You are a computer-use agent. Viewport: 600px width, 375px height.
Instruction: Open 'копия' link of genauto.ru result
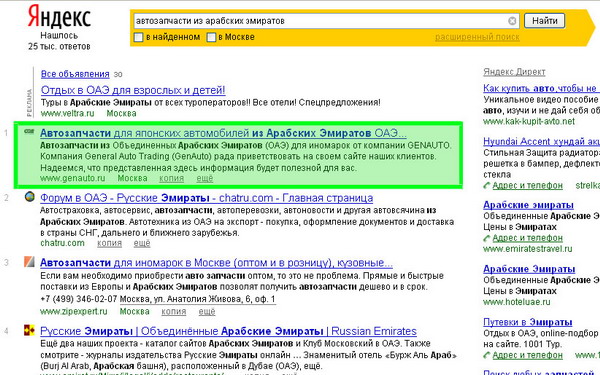171,178
